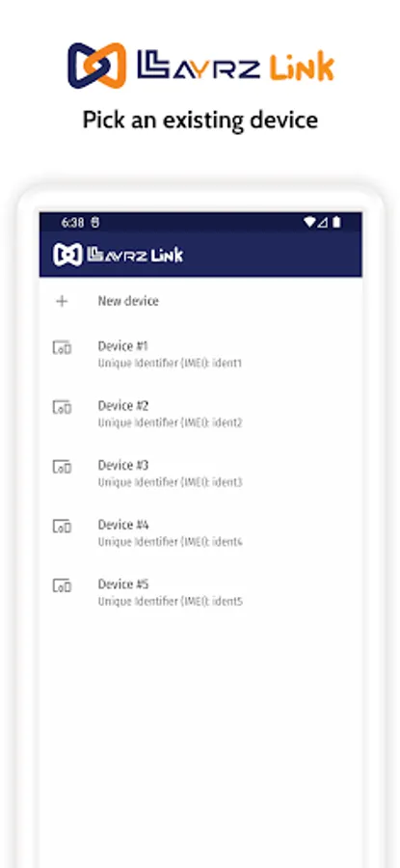Select the New device entry

coord(200,301)
